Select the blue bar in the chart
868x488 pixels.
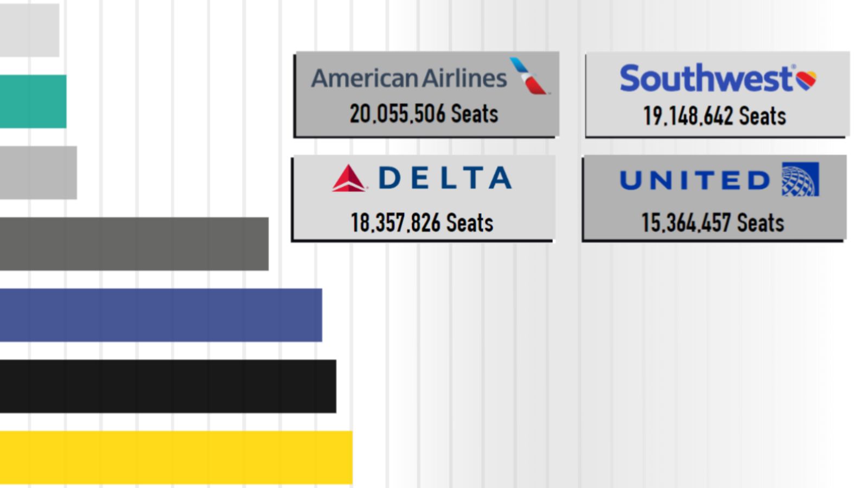pos(161,315)
